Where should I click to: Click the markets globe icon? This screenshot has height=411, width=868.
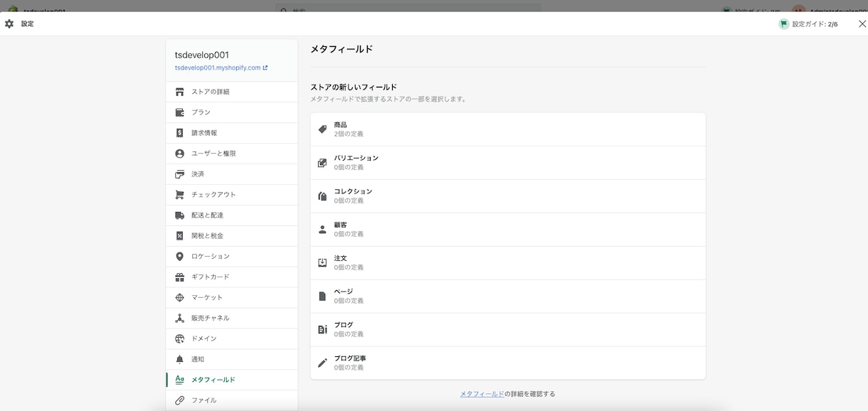(179, 298)
